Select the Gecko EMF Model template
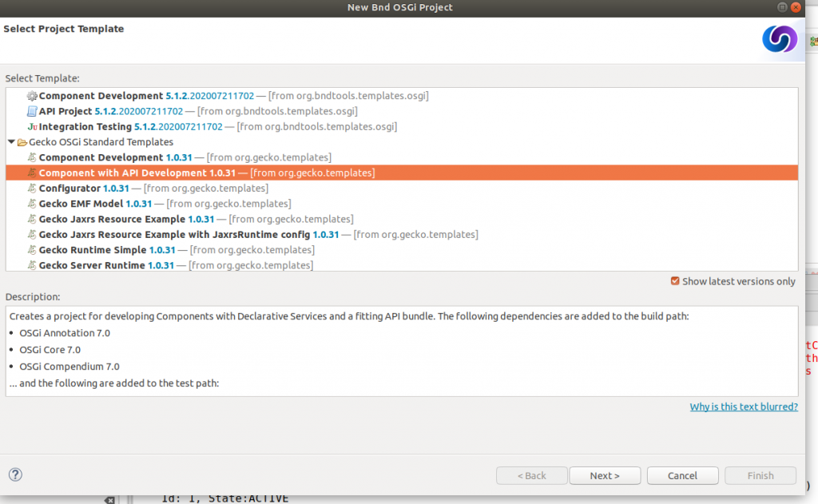Viewport: 818px width, 504px height. pos(402,204)
